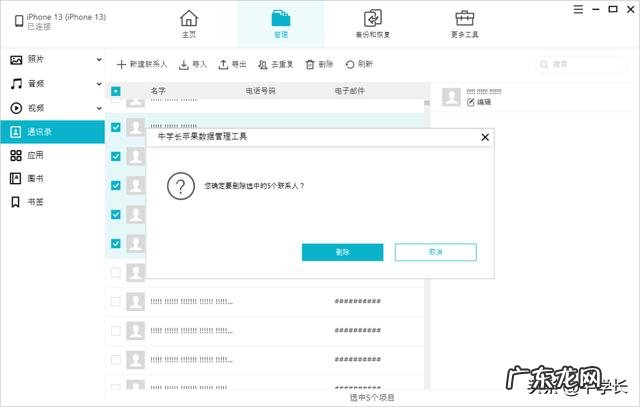Confirm deletion with the 删除 dialog button

click(x=342, y=252)
